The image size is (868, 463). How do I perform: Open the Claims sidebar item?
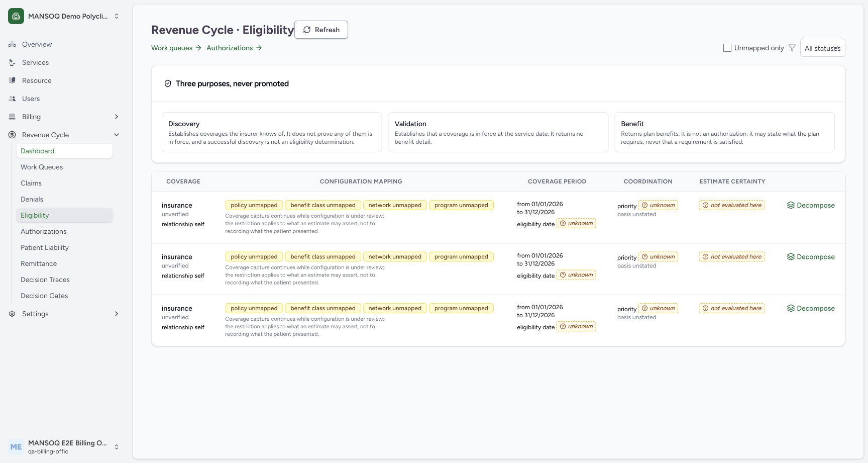pos(64,183)
